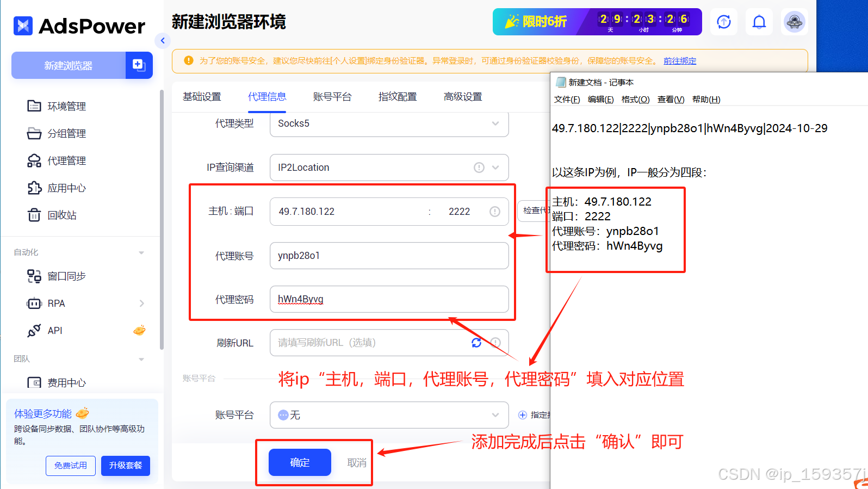The height and width of the screenshot is (489, 868).
Task: Collapse the sidebar with the arrow button
Action: pyautogui.click(x=163, y=41)
